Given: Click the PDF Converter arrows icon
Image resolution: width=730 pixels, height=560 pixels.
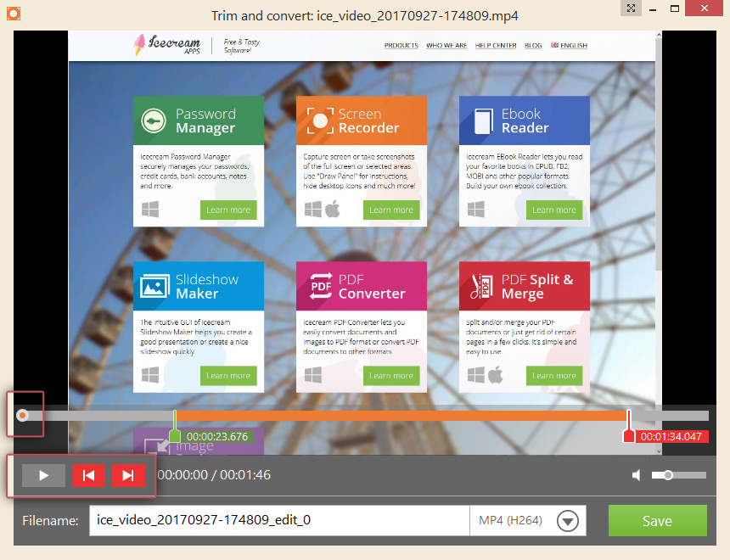Looking at the screenshot, I should [321, 286].
